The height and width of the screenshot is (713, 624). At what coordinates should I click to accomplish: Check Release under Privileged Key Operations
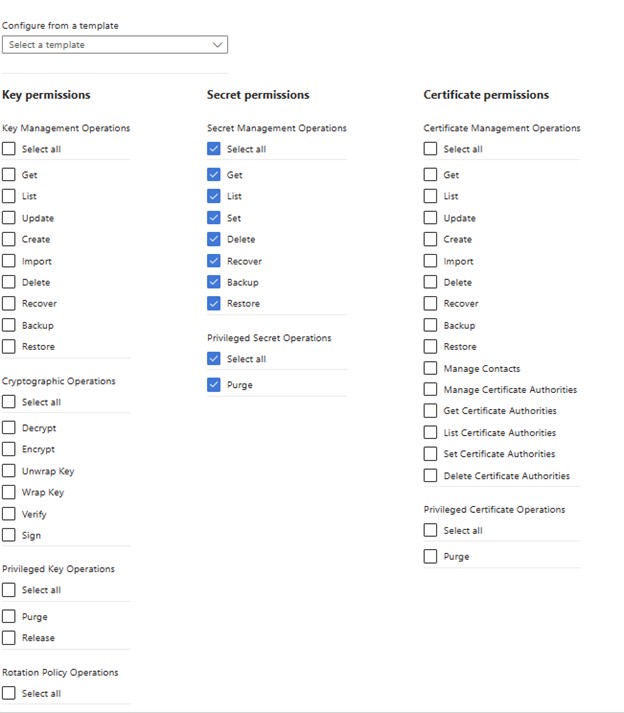pyautogui.click(x=9, y=638)
